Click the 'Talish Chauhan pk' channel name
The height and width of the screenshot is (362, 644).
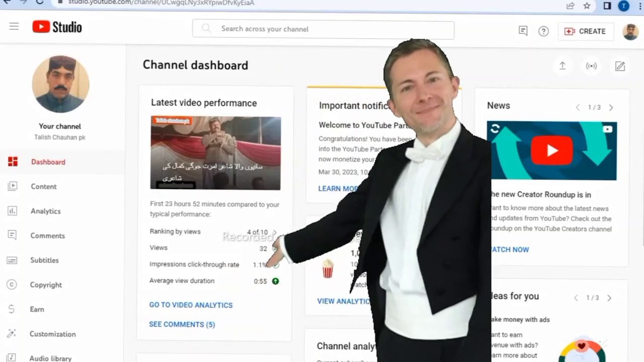(x=60, y=137)
